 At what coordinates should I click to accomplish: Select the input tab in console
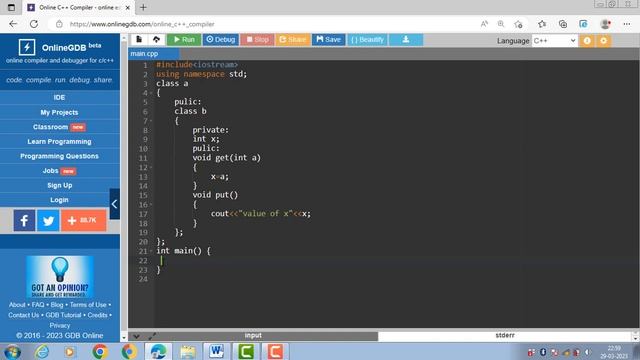[x=253, y=336]
